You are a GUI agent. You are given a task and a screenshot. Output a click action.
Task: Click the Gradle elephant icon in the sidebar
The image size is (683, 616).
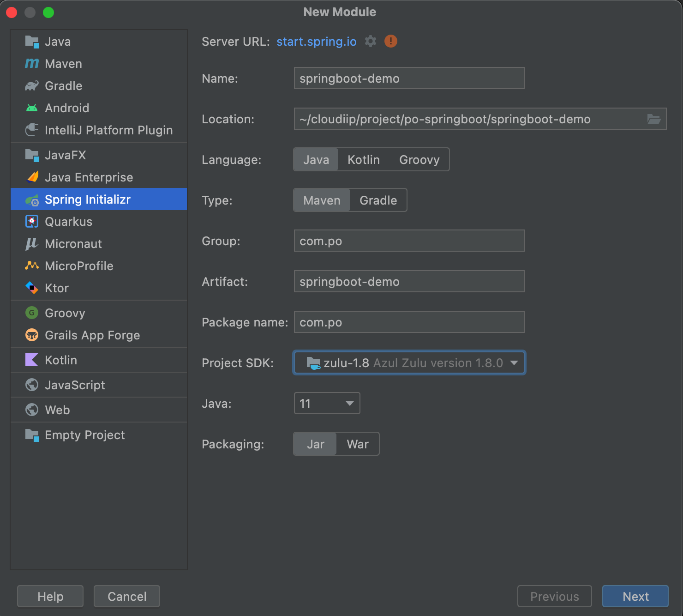point(32,86)
